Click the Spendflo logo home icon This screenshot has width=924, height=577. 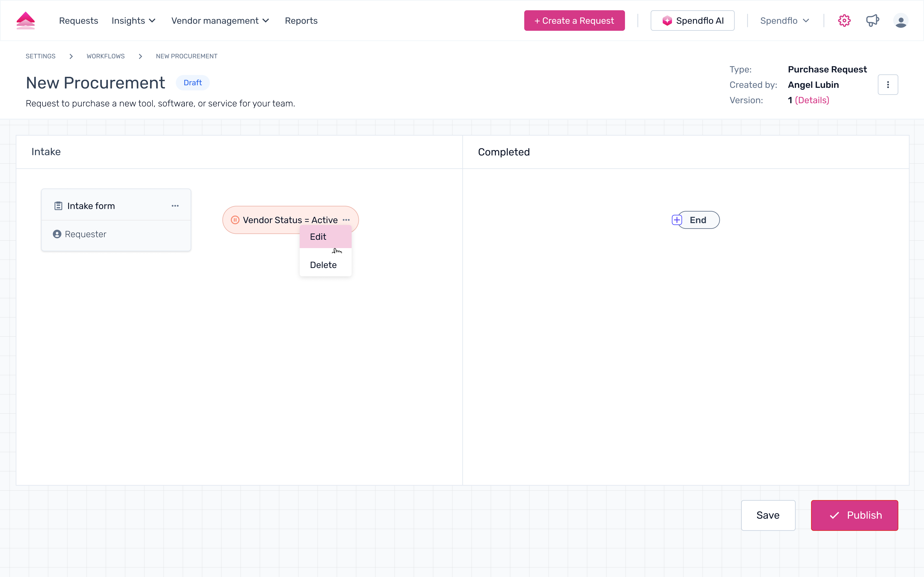point(26,21)
